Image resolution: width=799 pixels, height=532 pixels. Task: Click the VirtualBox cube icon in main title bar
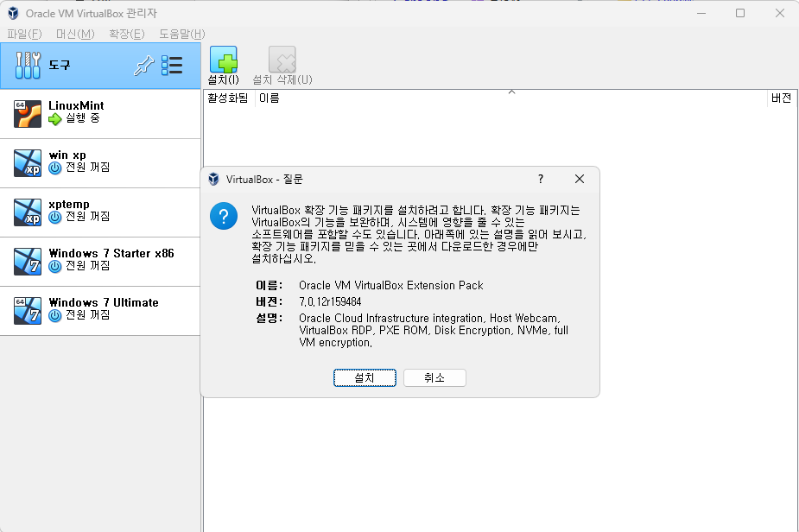coord(13,13)
